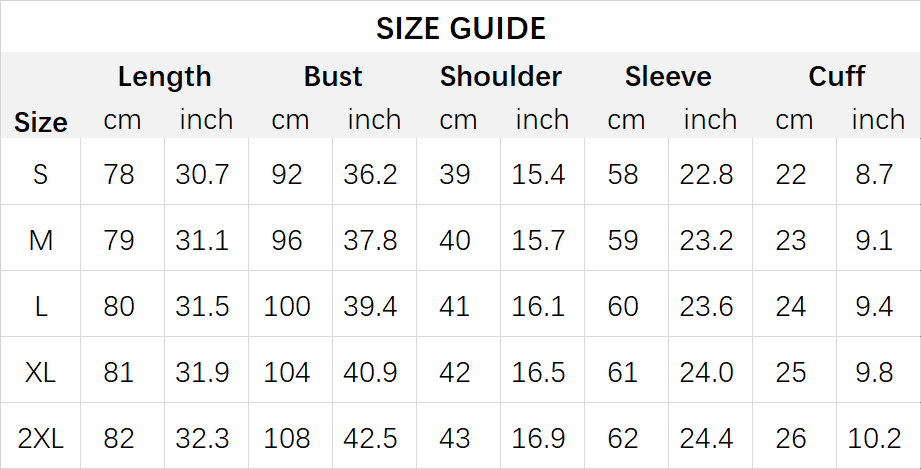Click the 10.2 cuff inch cell
The image size is (921, 469).
[x=875, y=438]
